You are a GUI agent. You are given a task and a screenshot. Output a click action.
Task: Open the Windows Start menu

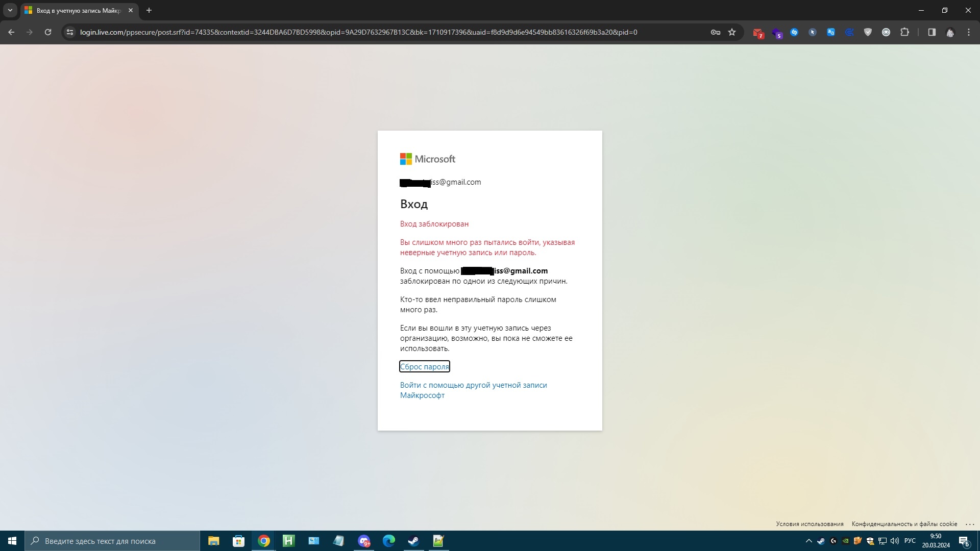[x=12, y=541]
